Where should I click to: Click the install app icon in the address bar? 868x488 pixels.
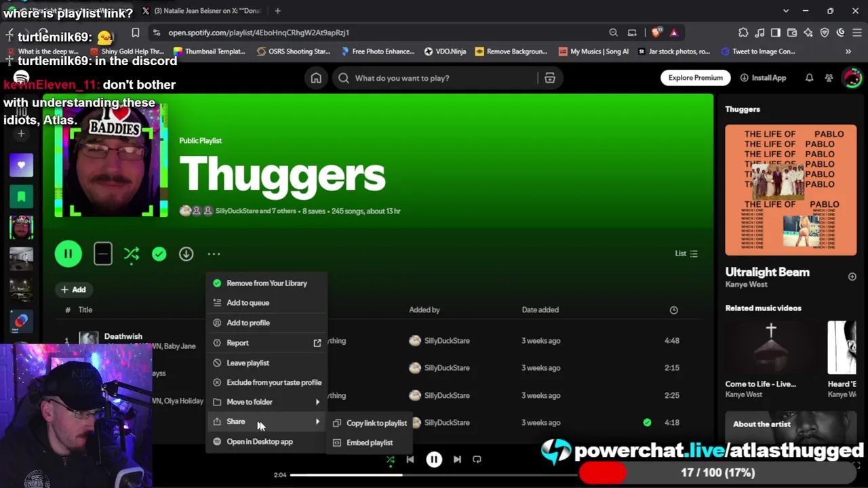coord(632,33)
